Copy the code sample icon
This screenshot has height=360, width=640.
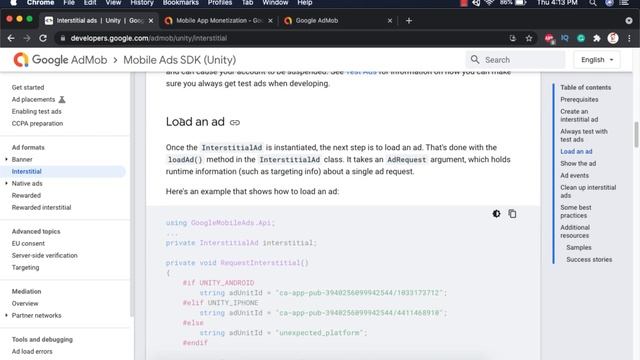click(512, 213)
